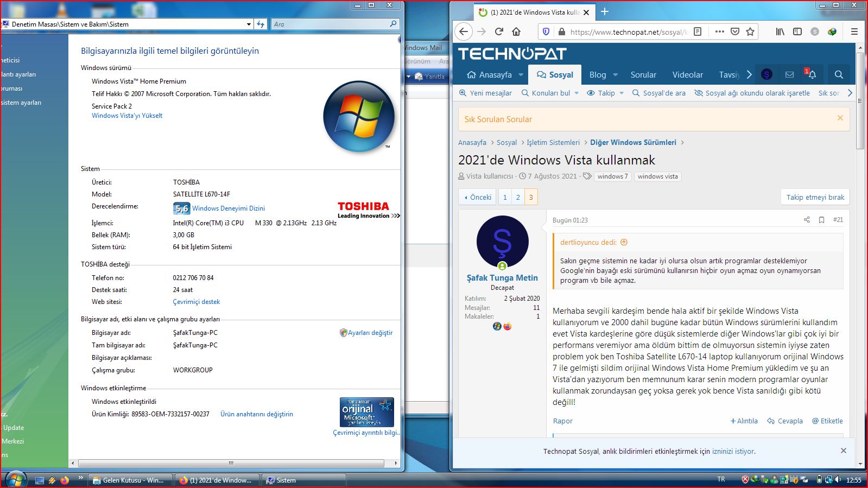Viewport: 868px width, 488px height.
Task: Expand hidden Quick Launch items chevron
Action: click(80, 478)
